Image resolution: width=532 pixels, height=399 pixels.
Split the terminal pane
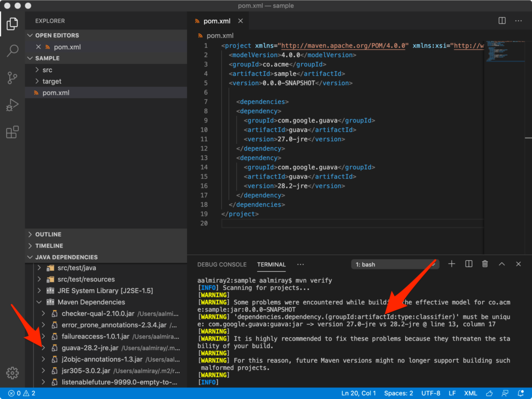tap(469, 264)
